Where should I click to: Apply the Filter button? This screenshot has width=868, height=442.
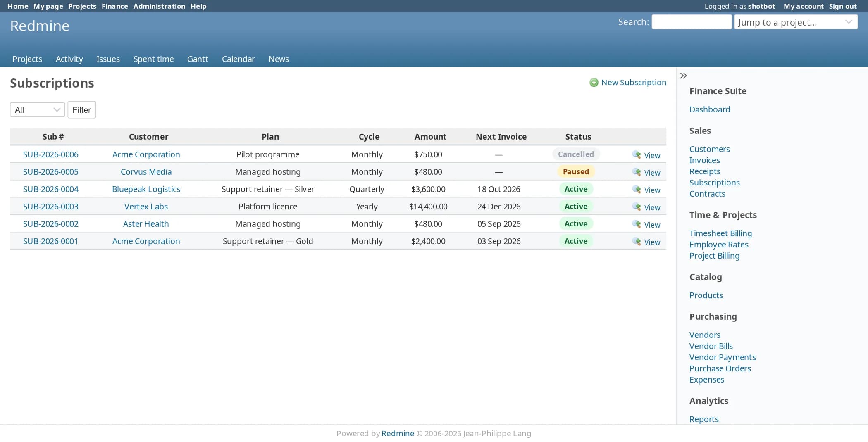pyautogui.click(x=82, y=110)
